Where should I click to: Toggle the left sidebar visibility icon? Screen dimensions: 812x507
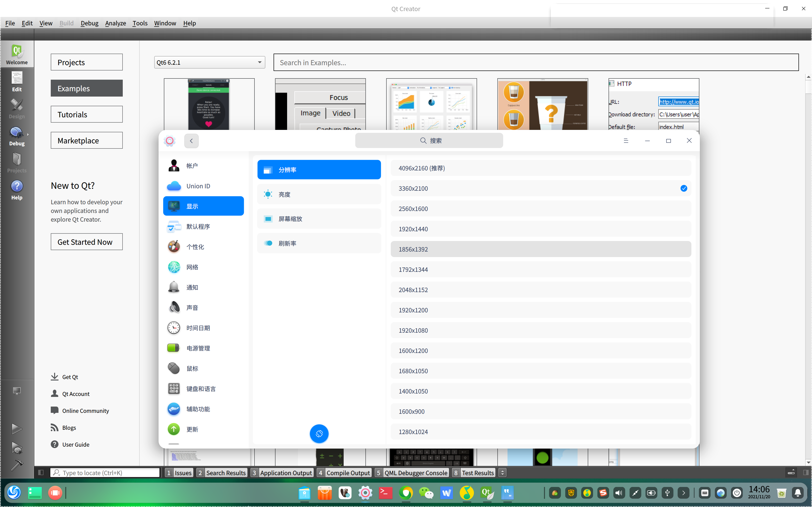(x=41, y=472)
